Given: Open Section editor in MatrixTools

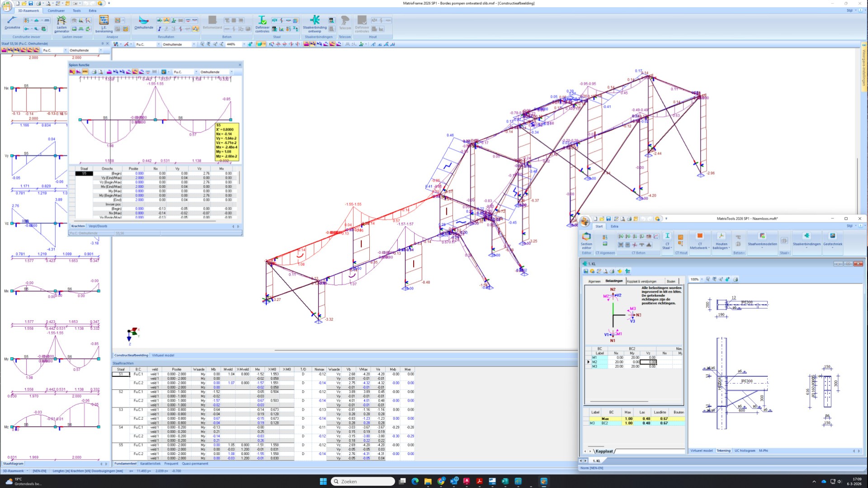Looking at the screenshot, I should 586,241.
